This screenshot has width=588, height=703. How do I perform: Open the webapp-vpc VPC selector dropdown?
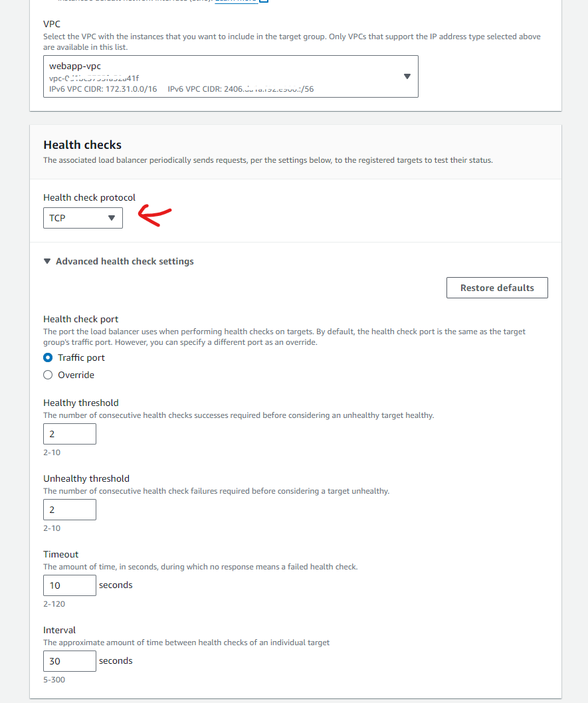click(231, 76)
